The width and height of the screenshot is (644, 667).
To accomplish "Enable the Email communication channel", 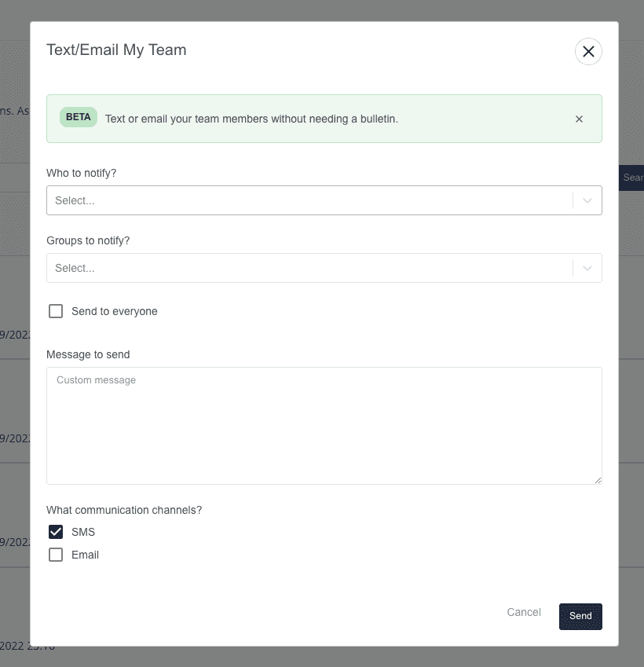I will coord(56,555).
